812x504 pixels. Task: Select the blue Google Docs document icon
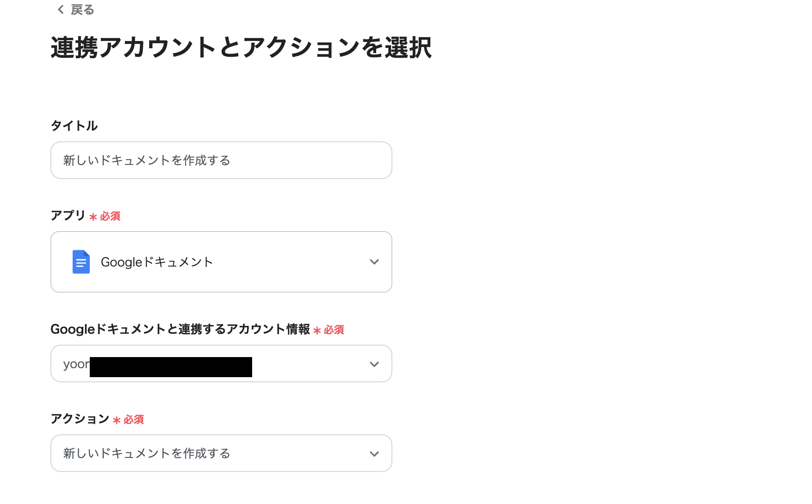pyautogui.click(x=81, y=262)
